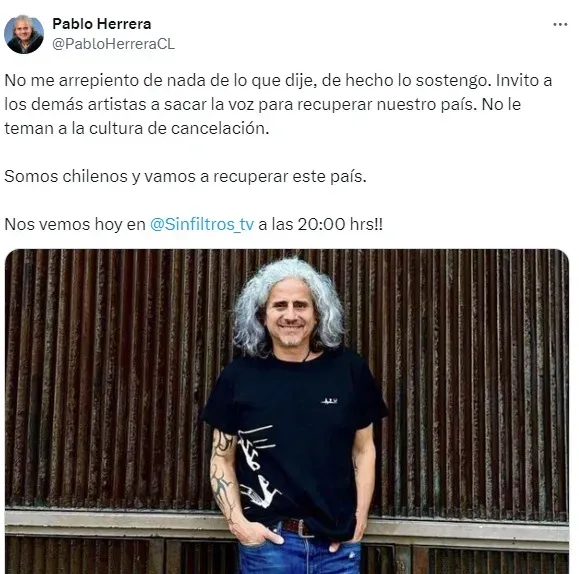This screenshot has width=579, height=574.
Task: Click the words "Invito a" in the tweet
Action: point(524,81)
